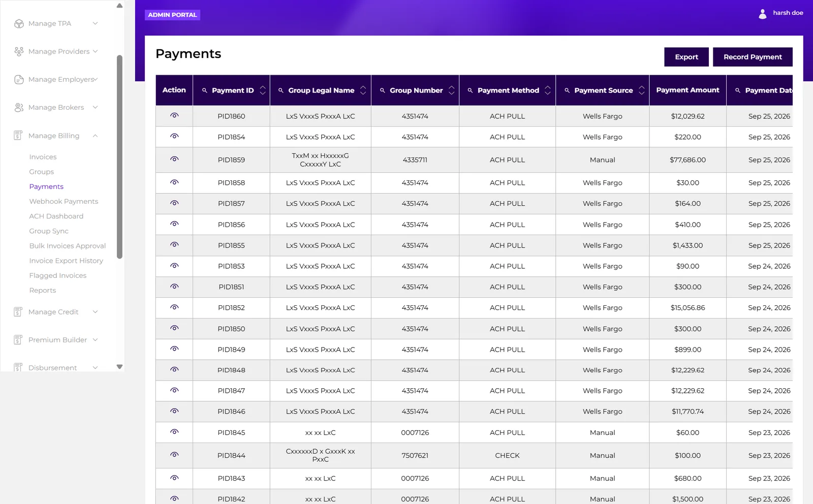Sort by Group Number using sort arrows

(x=451, y=90)
